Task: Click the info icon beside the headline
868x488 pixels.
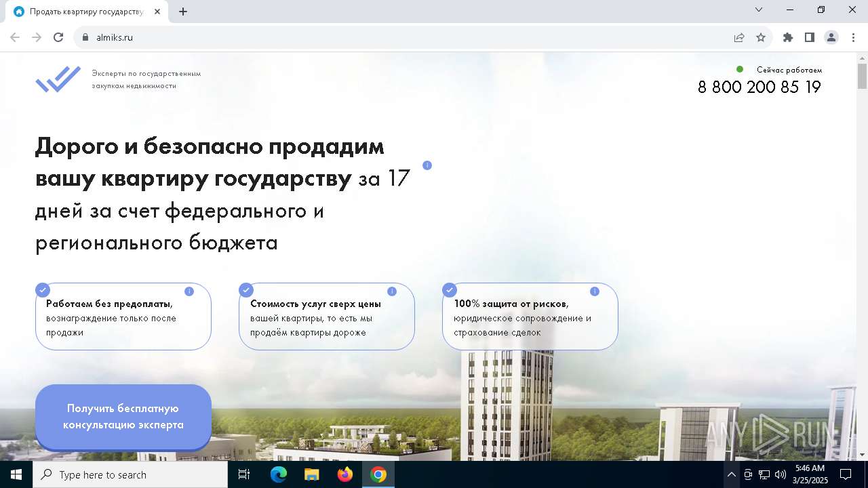Action: coord(427,165)
